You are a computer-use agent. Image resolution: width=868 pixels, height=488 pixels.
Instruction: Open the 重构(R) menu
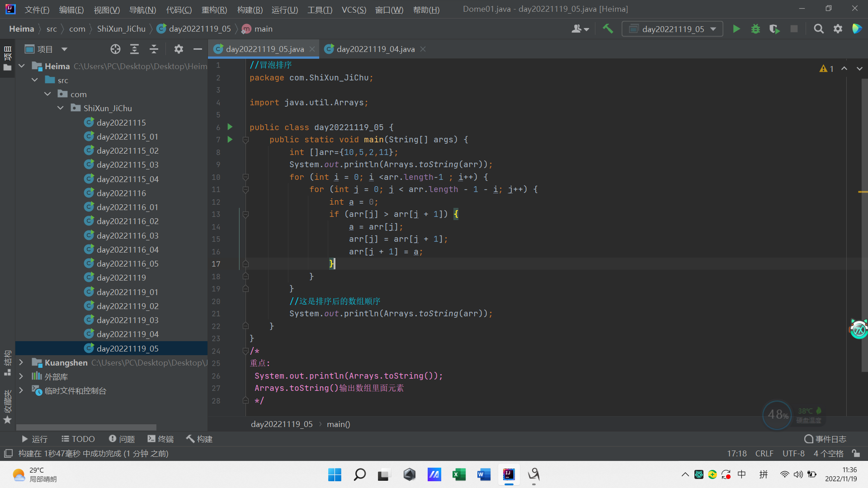pyautogui.click(x=214, y=9)
